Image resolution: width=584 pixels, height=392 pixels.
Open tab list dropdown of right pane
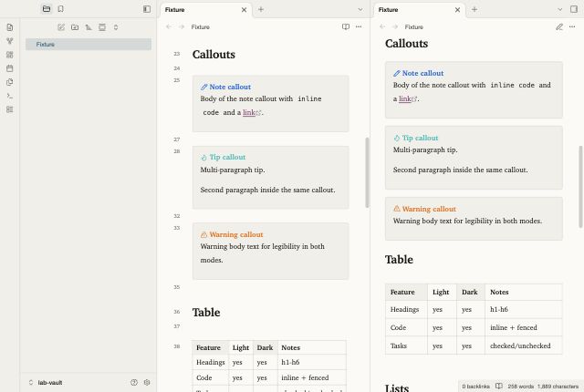pyautogui.click(x=559, y=9)
